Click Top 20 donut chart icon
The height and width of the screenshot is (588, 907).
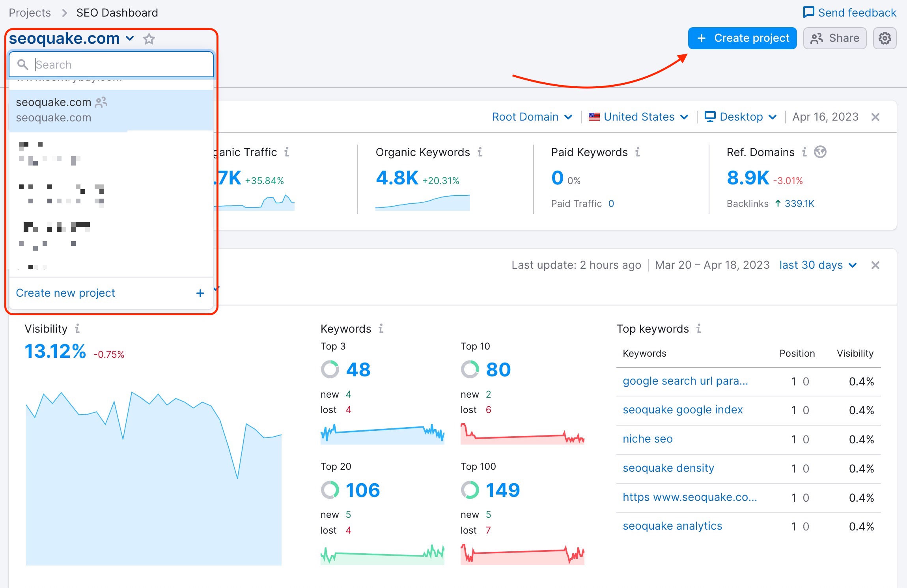pos(330,490)
